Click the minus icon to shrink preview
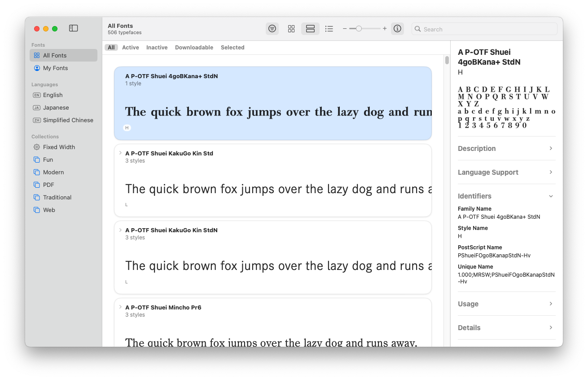This screenshot has height=380, width=588. [x=345, y=29]
